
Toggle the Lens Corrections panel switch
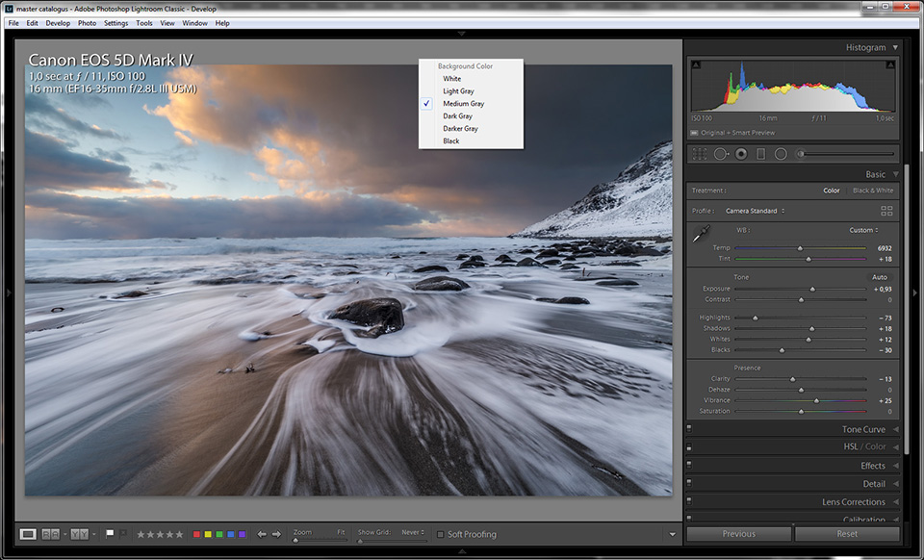[689, 501]
